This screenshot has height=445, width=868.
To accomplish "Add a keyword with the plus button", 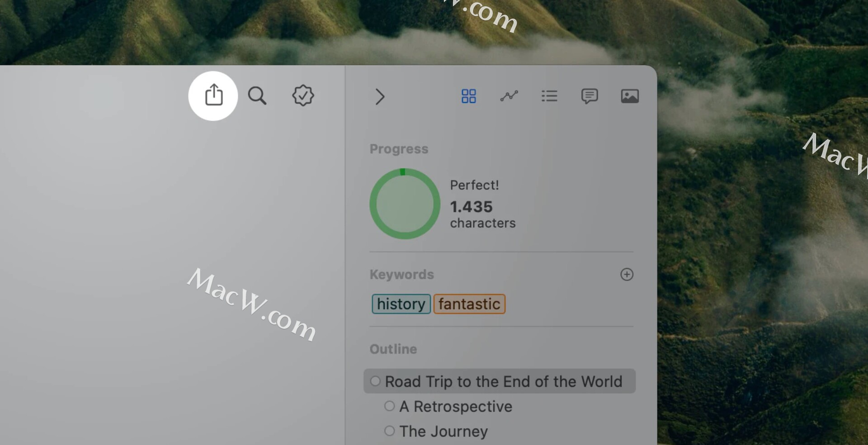I will [x=627, y=275].
